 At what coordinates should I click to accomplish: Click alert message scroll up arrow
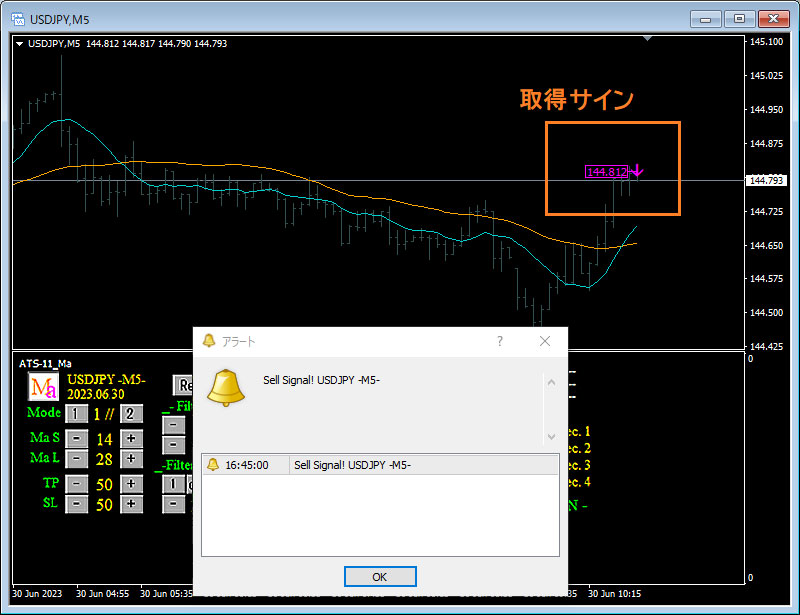(552, 382)
